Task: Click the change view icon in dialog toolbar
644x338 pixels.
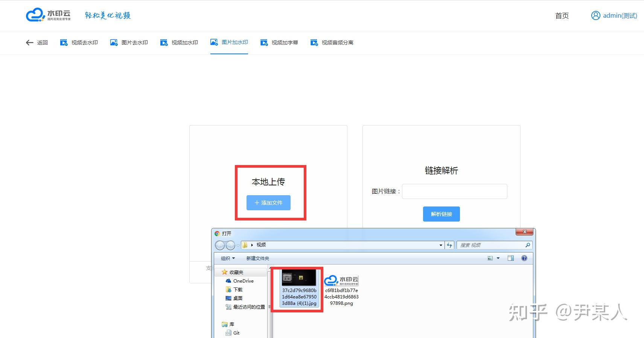Action: tap(490, 258)
